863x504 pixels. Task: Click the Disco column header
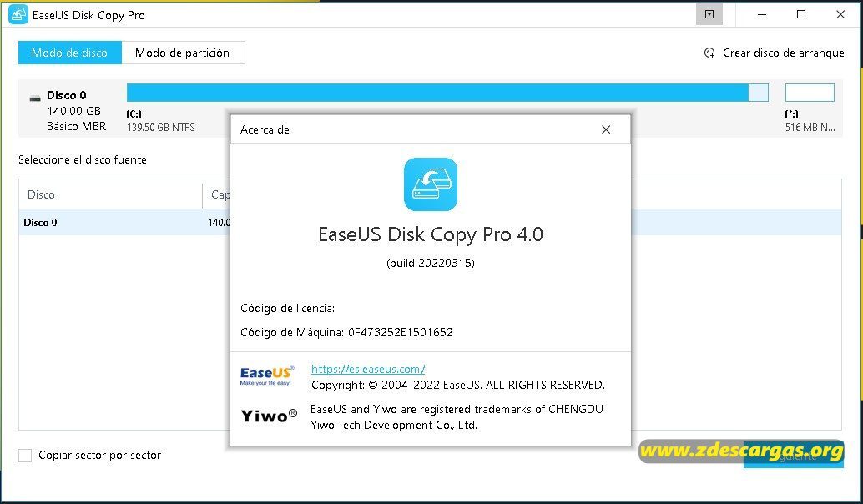[x=41, y=194]
